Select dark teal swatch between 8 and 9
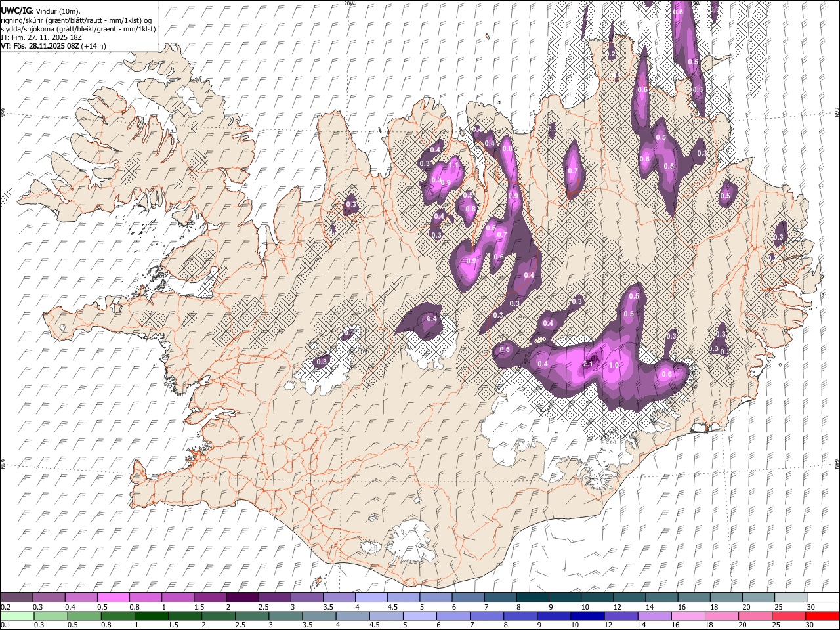The image size is (840, 630). click(533, 597)
